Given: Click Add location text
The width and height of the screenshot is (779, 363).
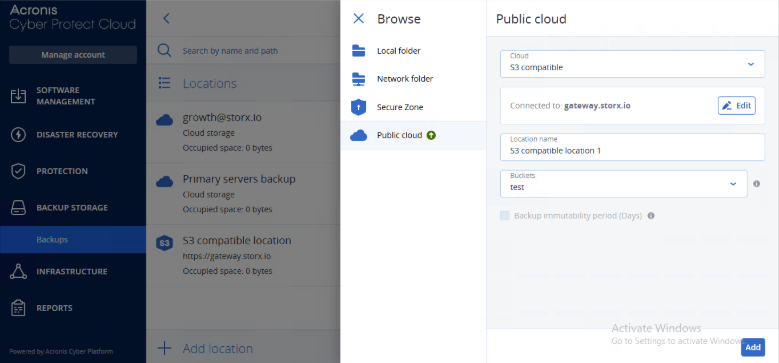Looking at the screenshot, I should pos(218,349).
